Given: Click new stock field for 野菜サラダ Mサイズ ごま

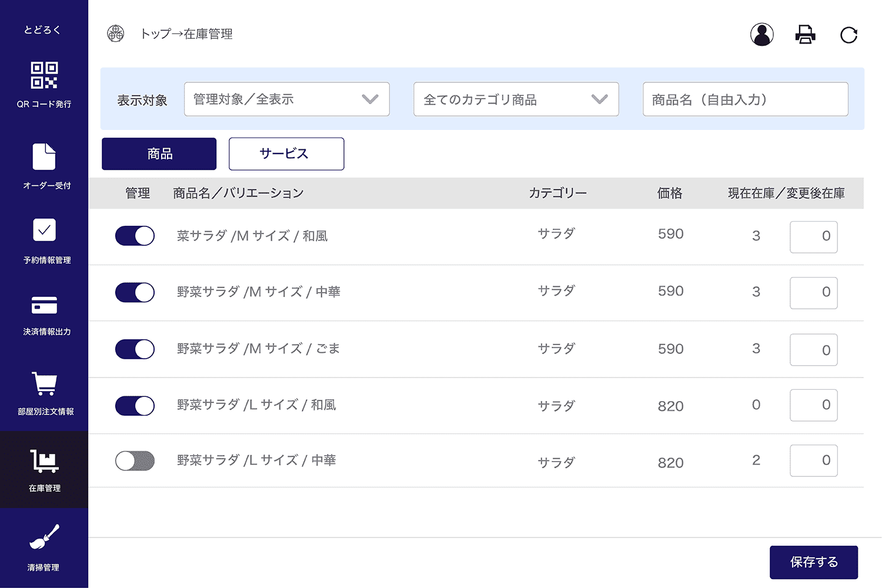Looking at the screenshot, I should pos(813,350).
